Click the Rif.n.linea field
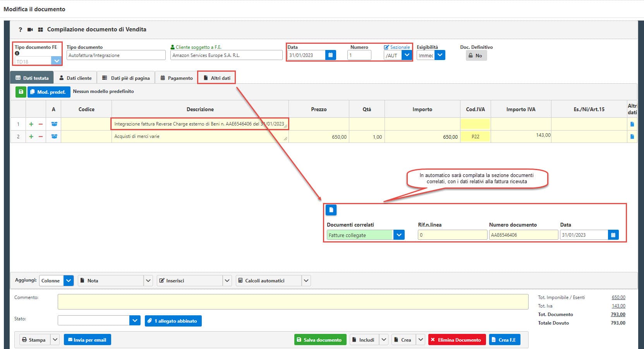The height and width of the screenshot is (349, 644). click(452, 235)
